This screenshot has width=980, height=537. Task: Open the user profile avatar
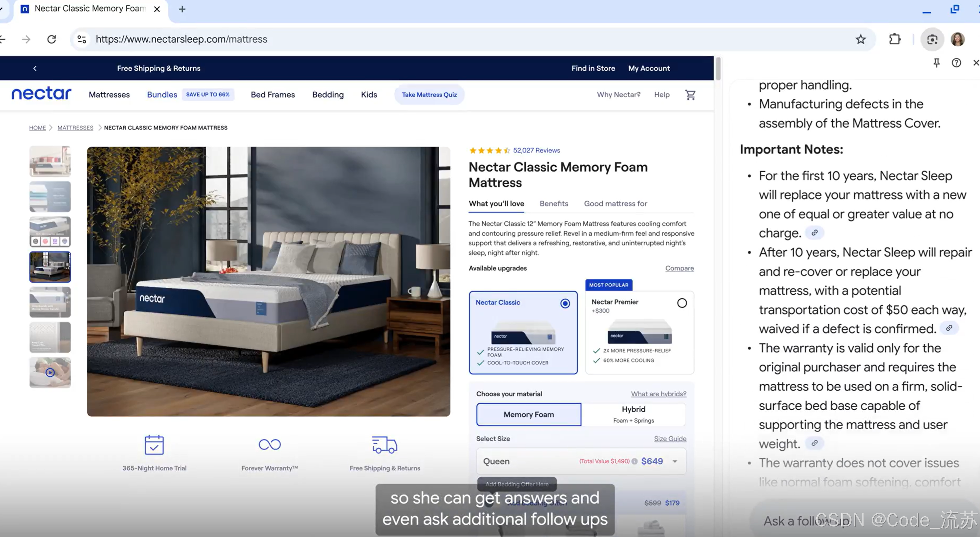(x=958, y=39)
